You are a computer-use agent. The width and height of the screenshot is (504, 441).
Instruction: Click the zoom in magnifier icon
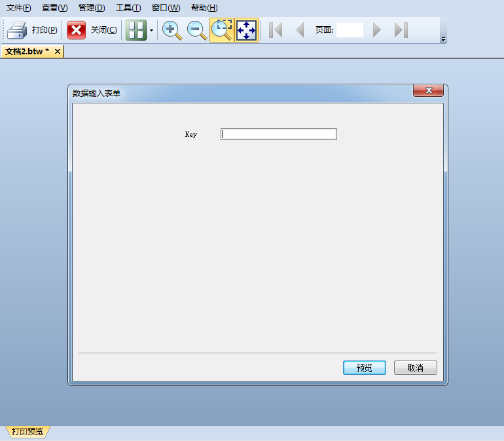172,30
